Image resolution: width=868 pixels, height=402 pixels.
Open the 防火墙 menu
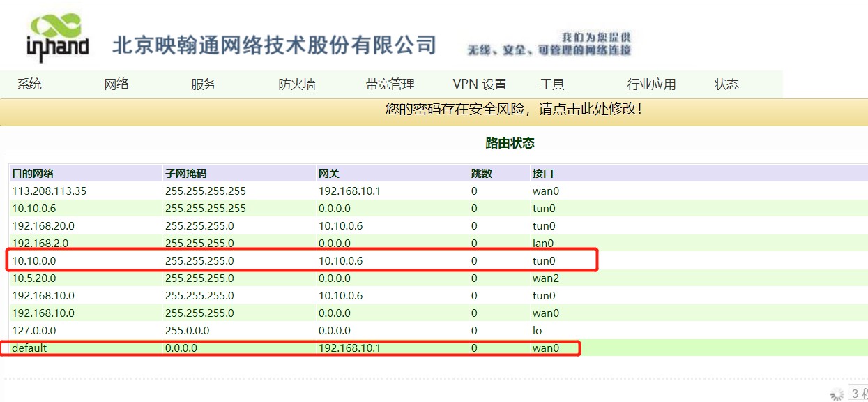(x=297, y=84)
